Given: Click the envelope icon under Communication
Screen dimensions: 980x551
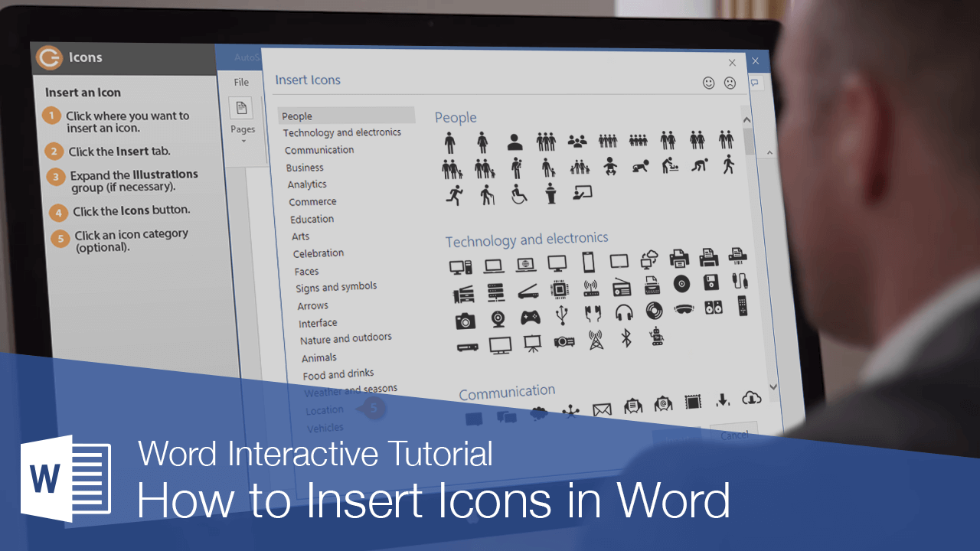Looking at the screenshot, I should point(602,410).
